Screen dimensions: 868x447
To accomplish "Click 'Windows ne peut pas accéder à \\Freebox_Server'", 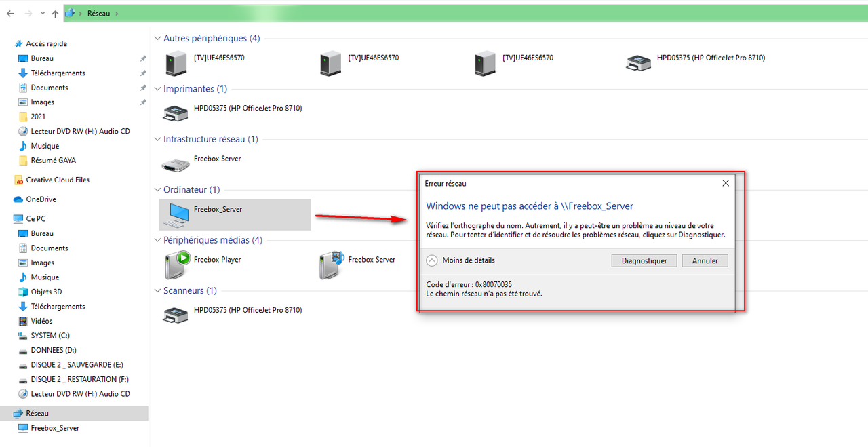I will tap(530, 206).
